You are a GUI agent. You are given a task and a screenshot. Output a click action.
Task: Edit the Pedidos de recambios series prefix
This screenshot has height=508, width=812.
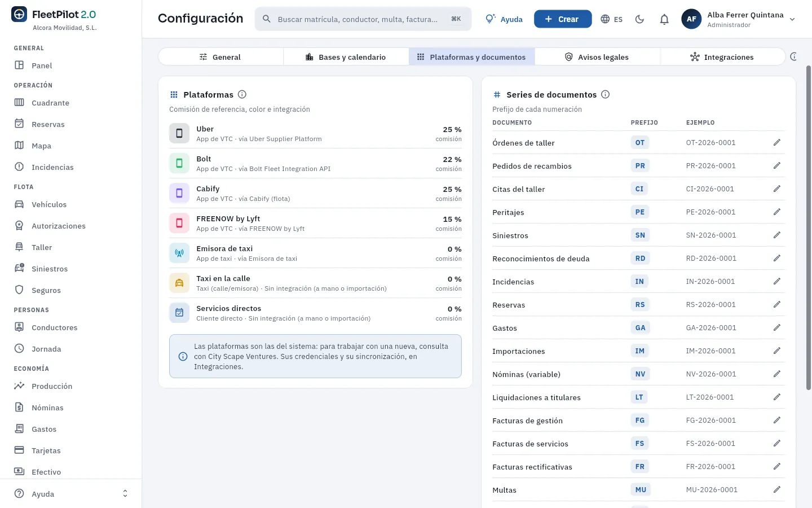coord(776,166)
